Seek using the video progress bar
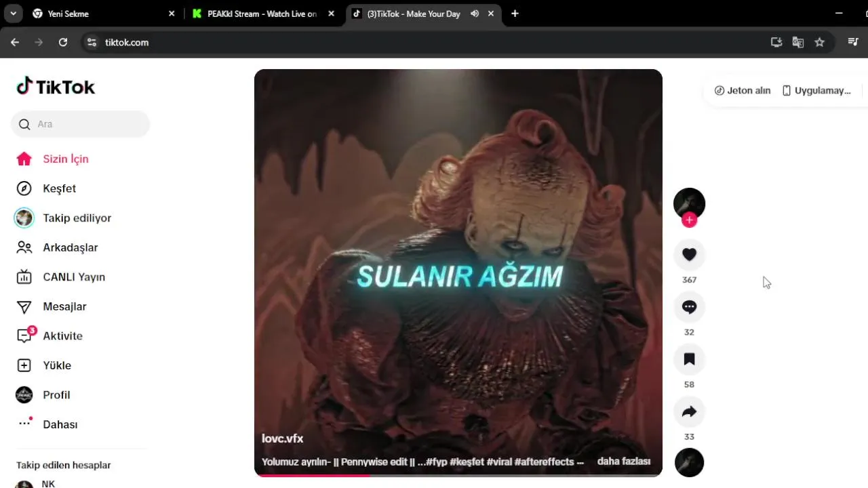 click(458, 474)
